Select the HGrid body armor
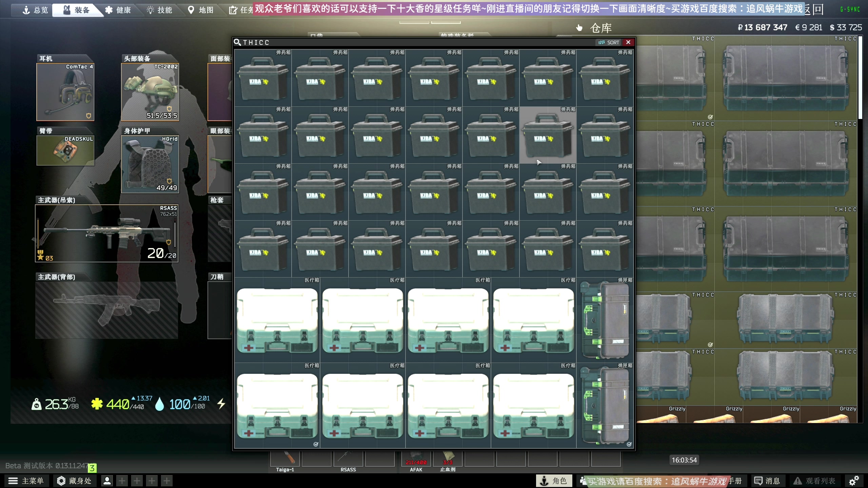The width and height of the screenshot is (868, 488). 150,165
